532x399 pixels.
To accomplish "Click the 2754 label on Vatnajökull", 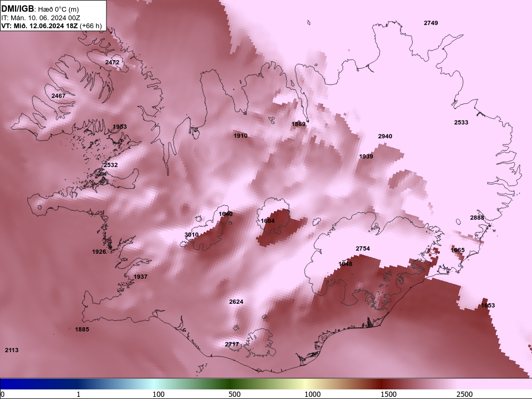I will 363,248.
